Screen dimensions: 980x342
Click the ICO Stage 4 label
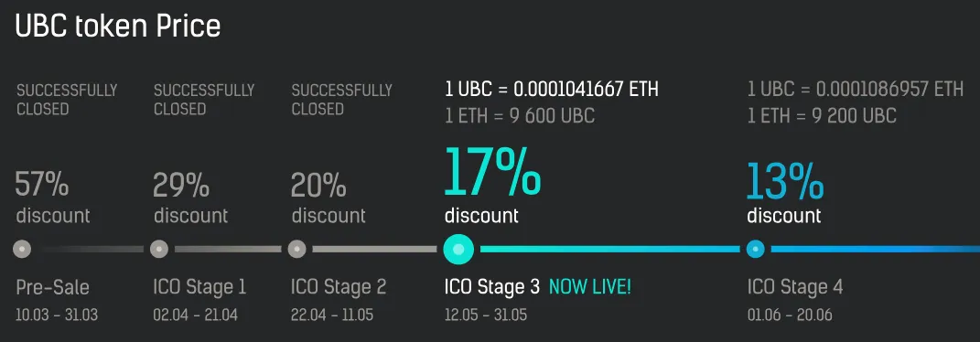pos(795,287)
